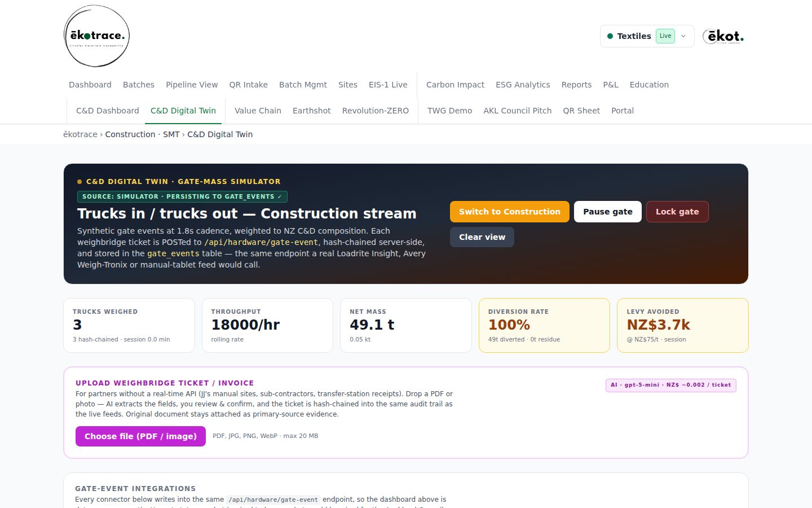Click the /api/hardware/gate-event path in the description
This screenshot has height=508, width=812.
[261, 242]
